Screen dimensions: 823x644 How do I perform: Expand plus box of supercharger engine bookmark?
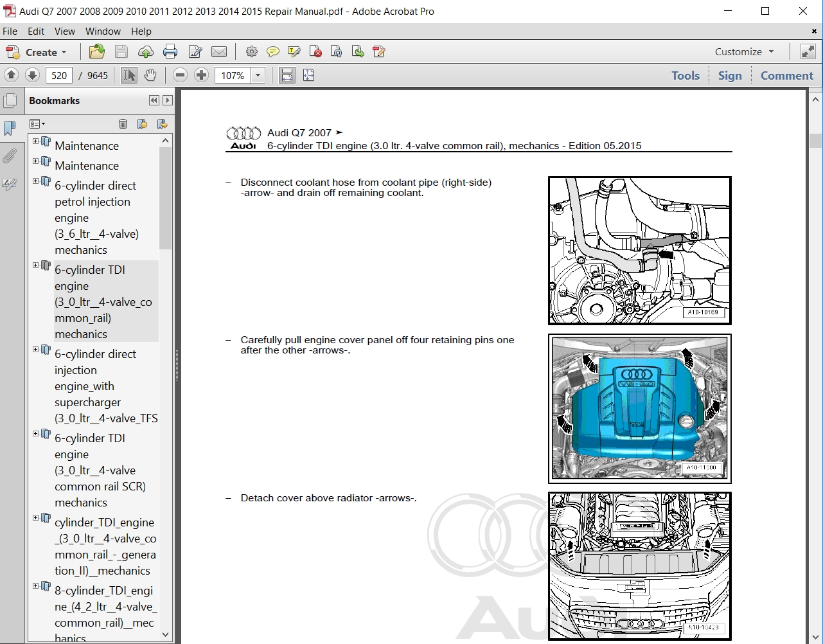[x=36, y=350]
